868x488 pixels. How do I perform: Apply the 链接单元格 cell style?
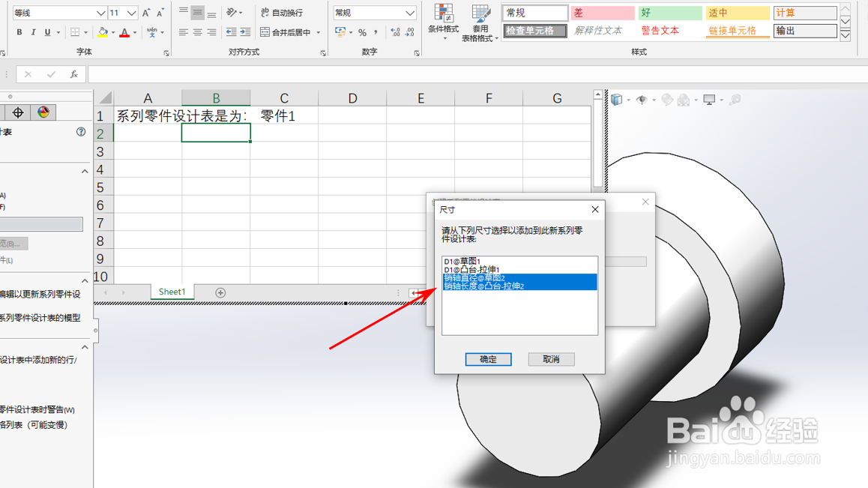[x=738, y=31]
